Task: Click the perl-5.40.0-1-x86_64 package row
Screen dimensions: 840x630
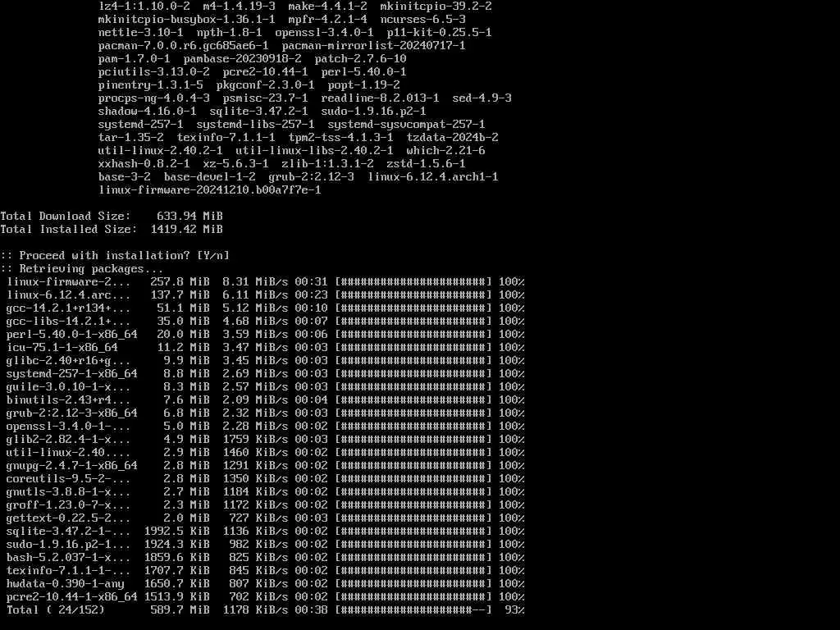Action: tap(265, 335)
